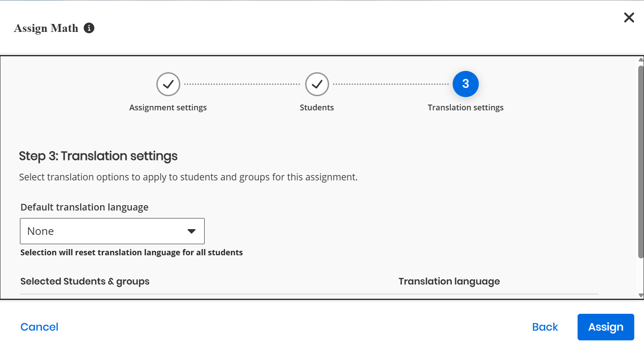Click the Default translation language field label
The height and width of the screenshot is (351, 644).
pyautogui.click(x=84, y=207)
